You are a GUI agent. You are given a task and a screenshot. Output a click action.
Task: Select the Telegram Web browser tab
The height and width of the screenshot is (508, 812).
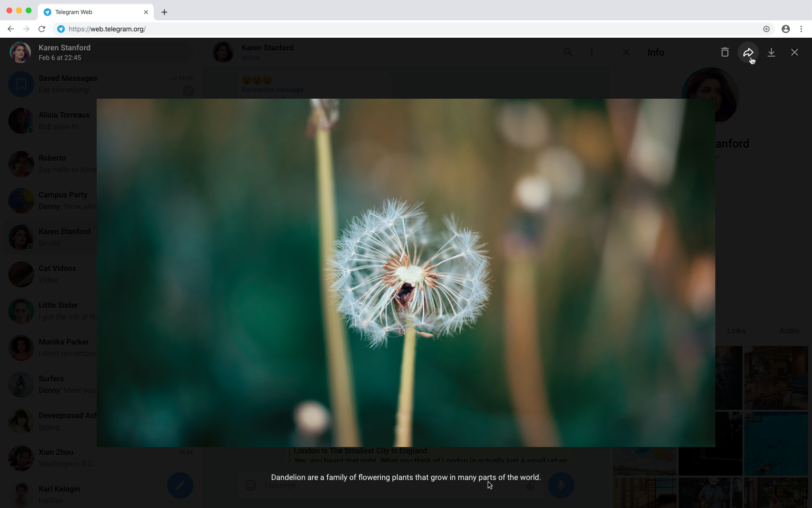click(96, 12)
